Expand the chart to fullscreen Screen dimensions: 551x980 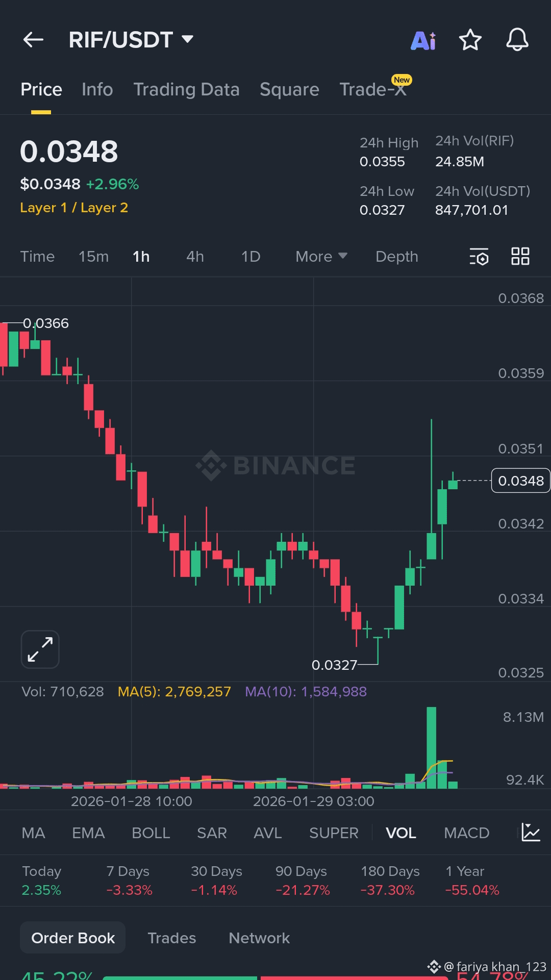pyautogui.click(x=40, y=649)
